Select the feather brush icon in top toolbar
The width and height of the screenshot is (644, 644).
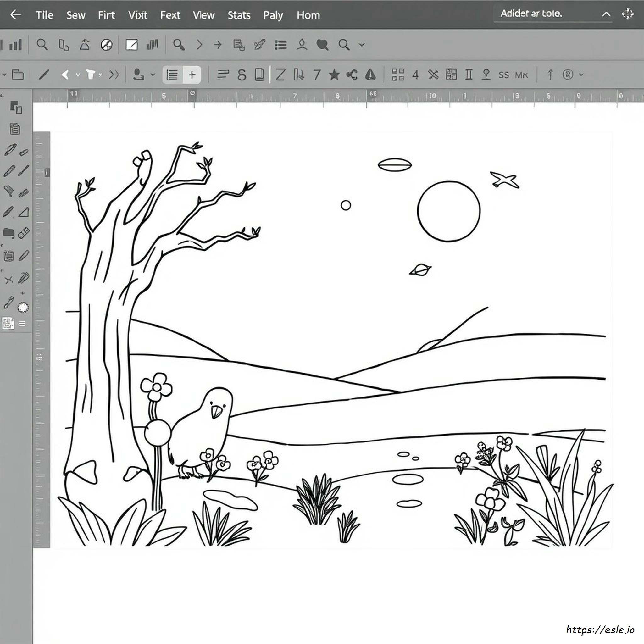(260, 45)
